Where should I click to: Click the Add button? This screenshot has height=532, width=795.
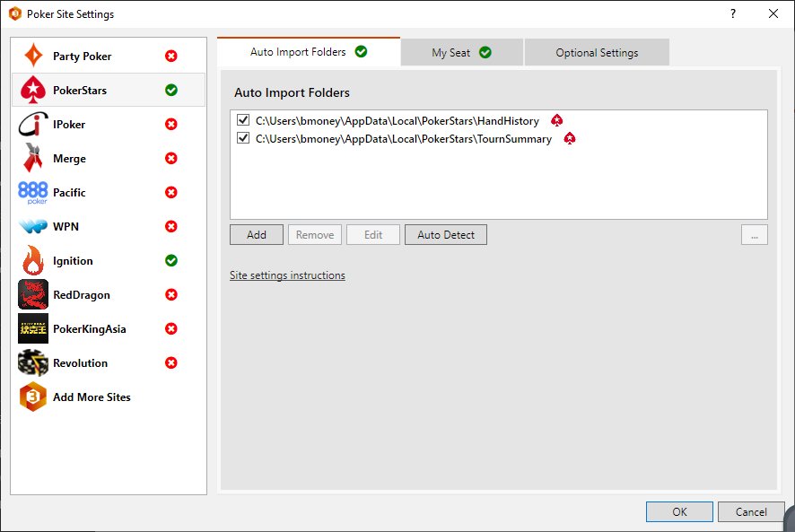pos(257,235)
